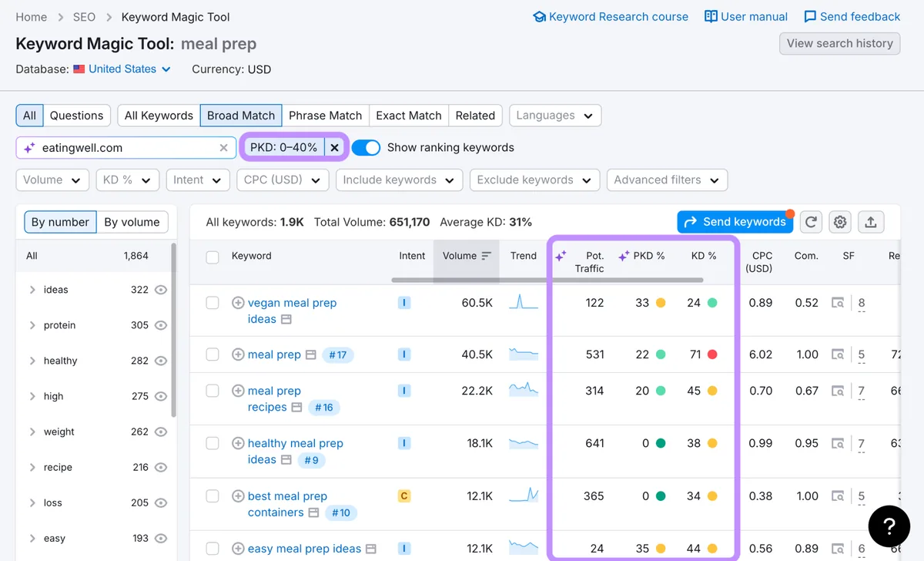Open the Exclude keywords dropdown

[534, 180]
